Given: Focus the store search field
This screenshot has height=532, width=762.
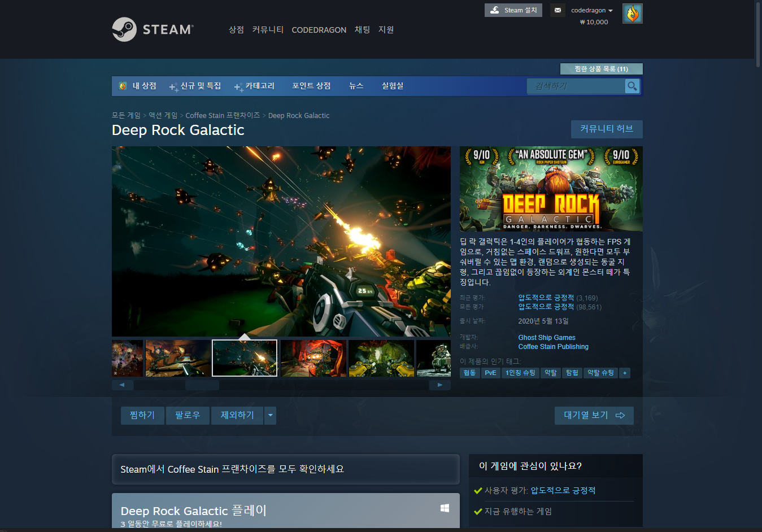Looking at the screenshot, I should tap(576, 86).
